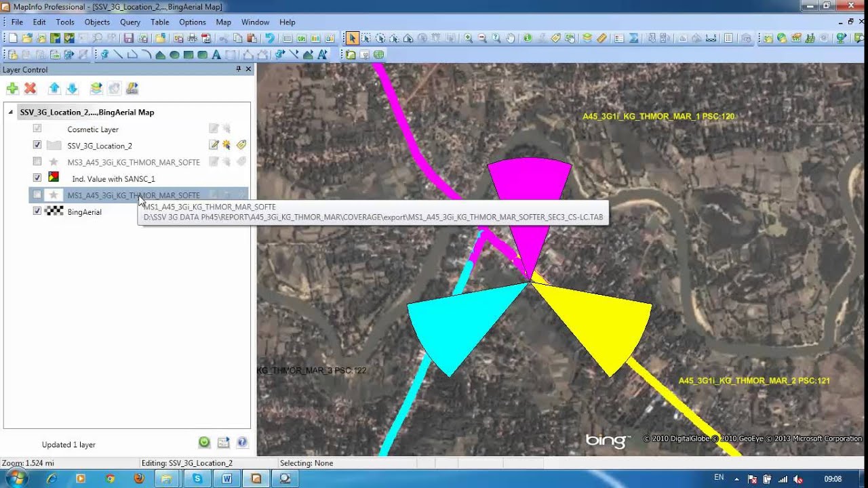
Task: Close the Layer Control panel
Action: [x=248, y=69]
